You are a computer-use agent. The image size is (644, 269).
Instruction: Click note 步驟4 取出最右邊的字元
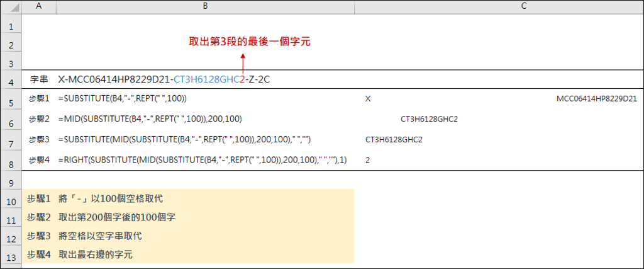[79, 255]
